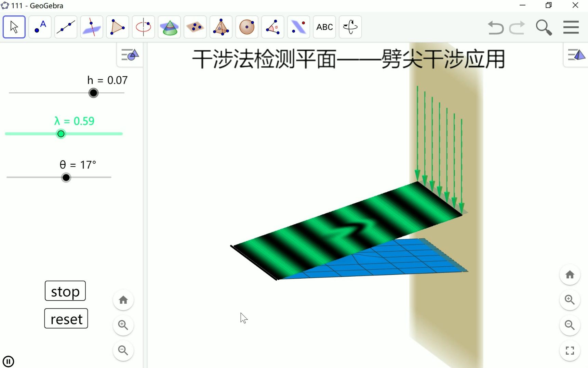The width and height of the screenshot is (588, 368).
Task: Zoom out on the 2D Graphics view
Action: [x=123, y=351]
